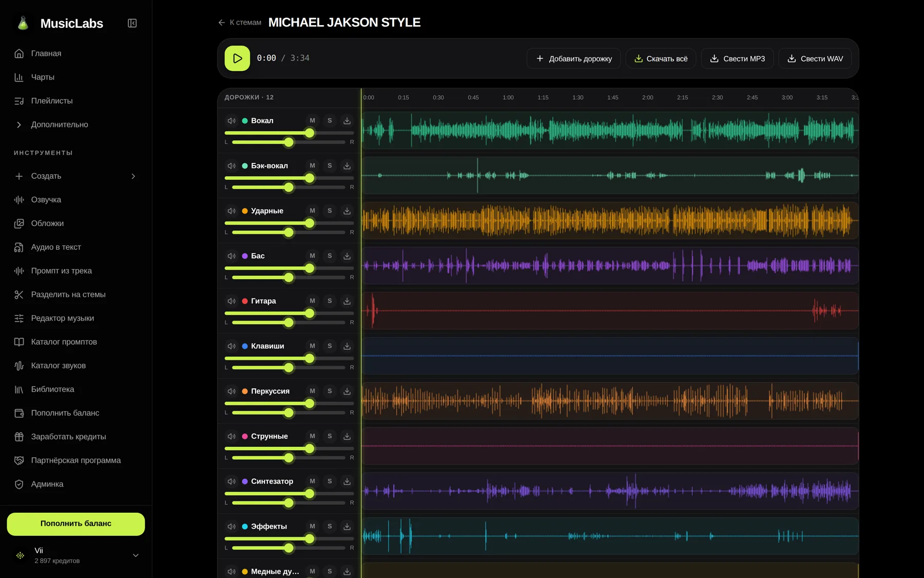
Task: Download the Эффекты stem
Action: click(x=347, y=527)
